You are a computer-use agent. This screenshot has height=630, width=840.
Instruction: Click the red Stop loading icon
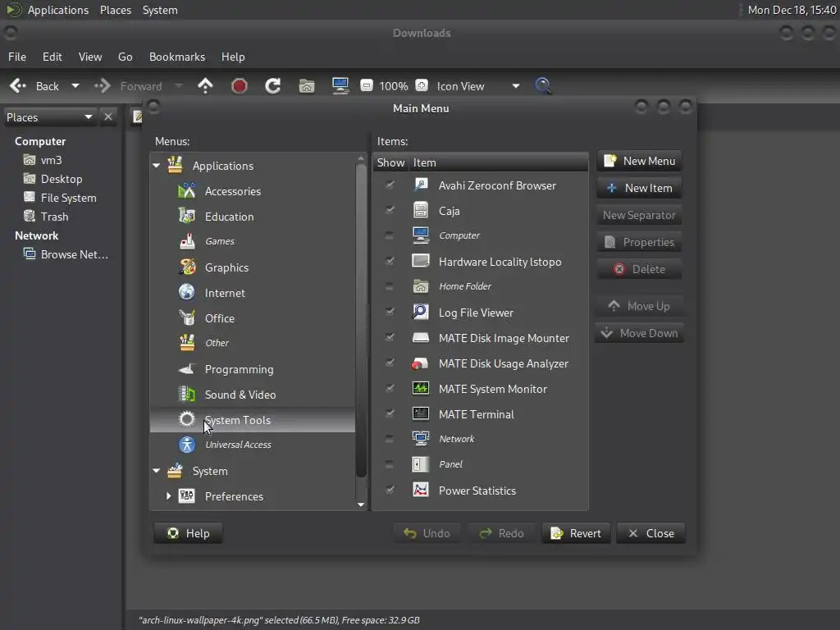pos(239,85)
